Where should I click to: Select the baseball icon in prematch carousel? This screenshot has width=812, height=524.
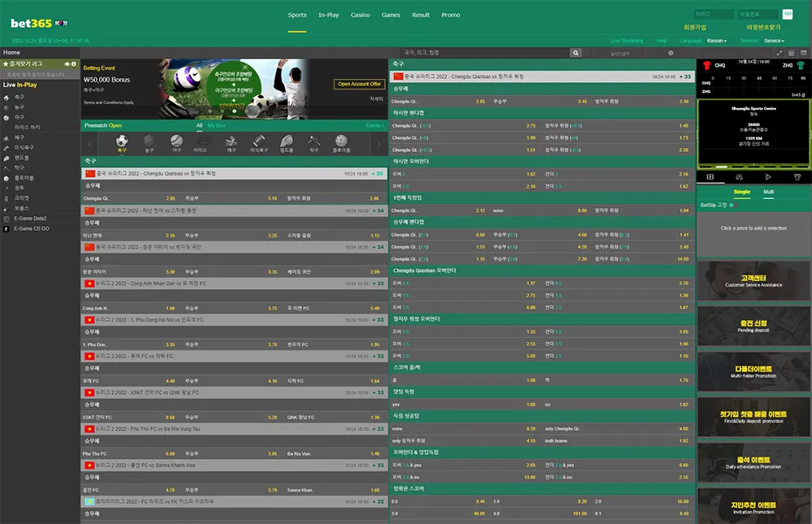coord(176,142)
